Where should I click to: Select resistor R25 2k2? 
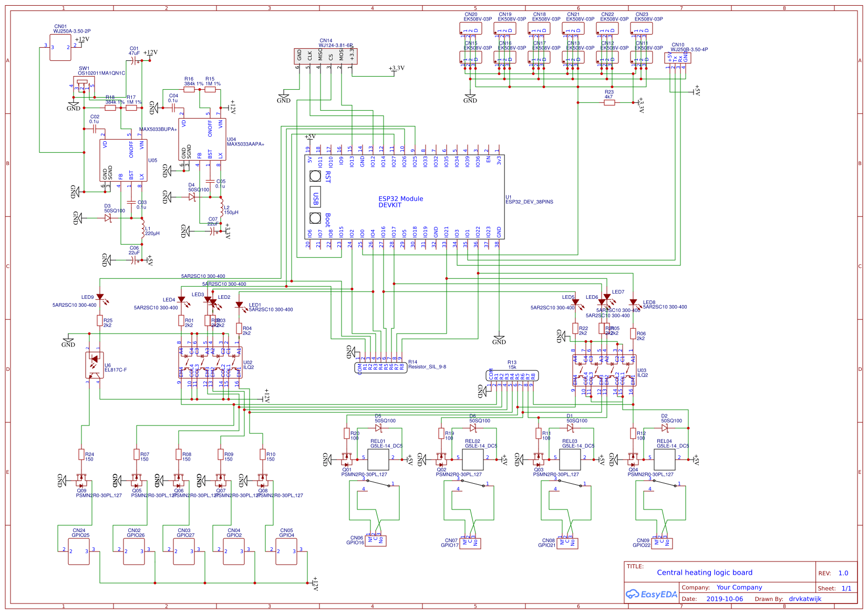(100, 320)
